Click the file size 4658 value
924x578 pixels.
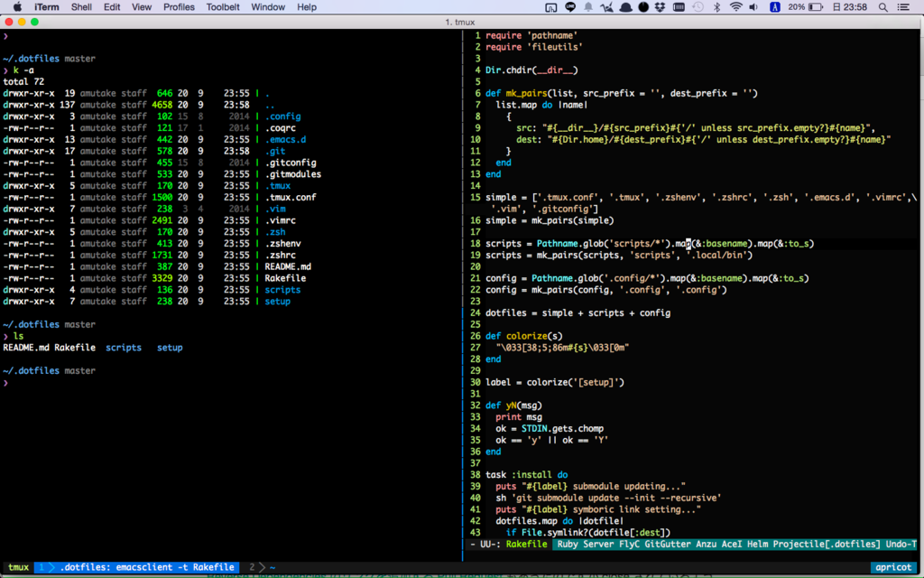162,105
